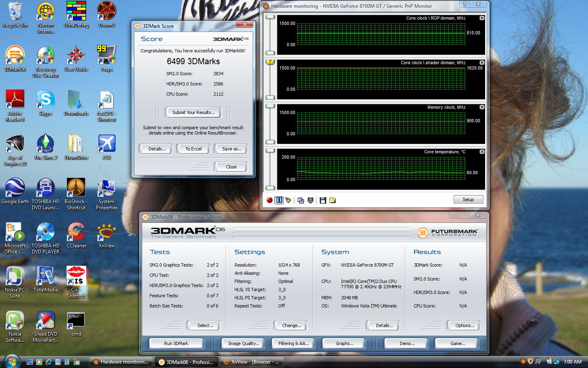This screenshot has height=368, width=588.
Task: Close the Core temperature graph panel
Action: click(482, 152)
